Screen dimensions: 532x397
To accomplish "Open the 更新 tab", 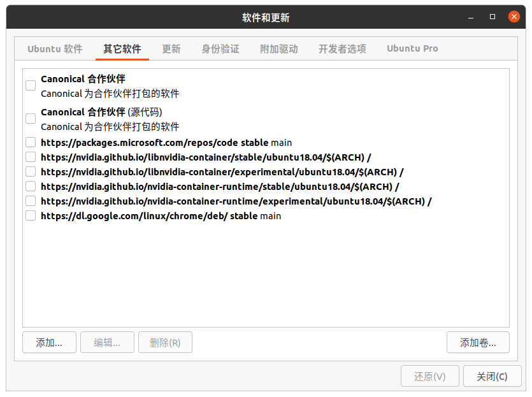I will (171, 48).
